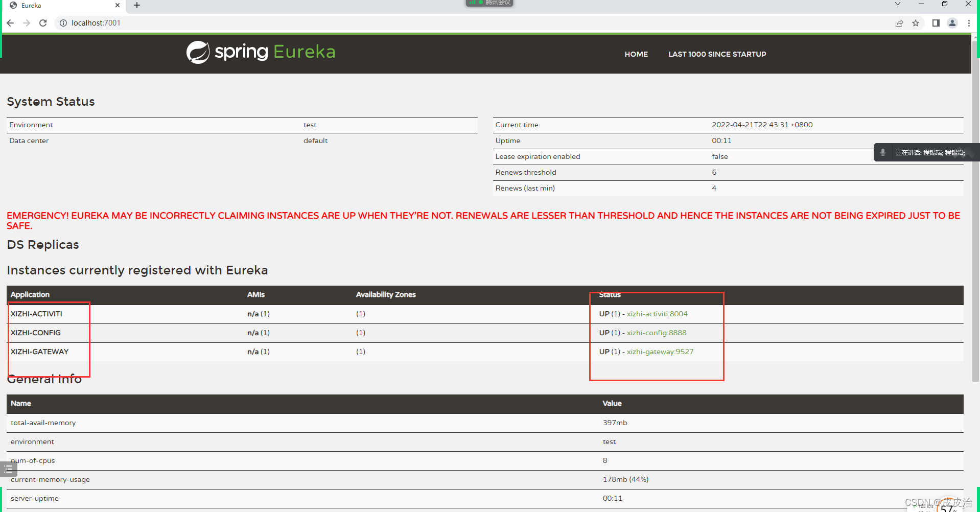Switch to the HOME menu item
This screenshot has width=980, height=512.
point(636,54)
